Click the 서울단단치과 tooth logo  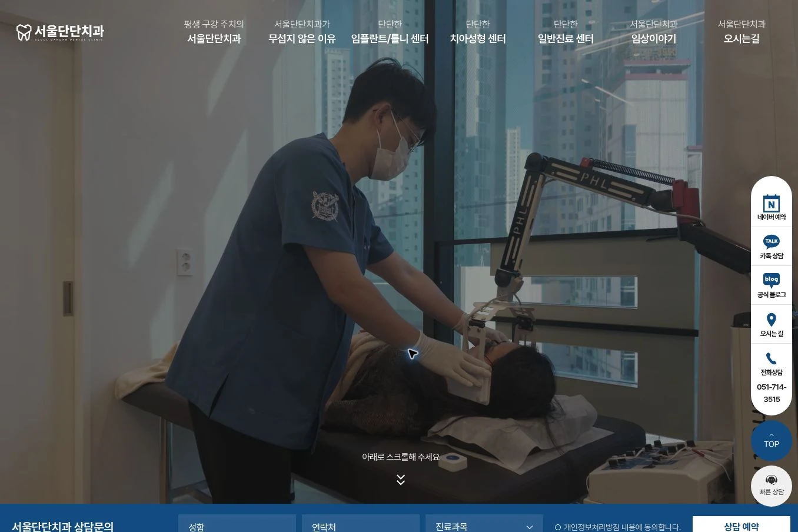coord(60,32)
